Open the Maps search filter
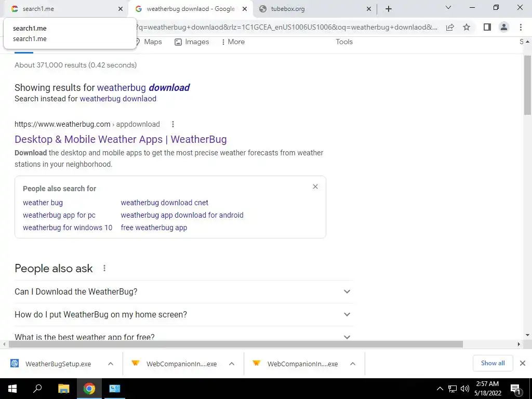Image resolution: width=532 pixels, height=399 pixels. tap(149, 42)
